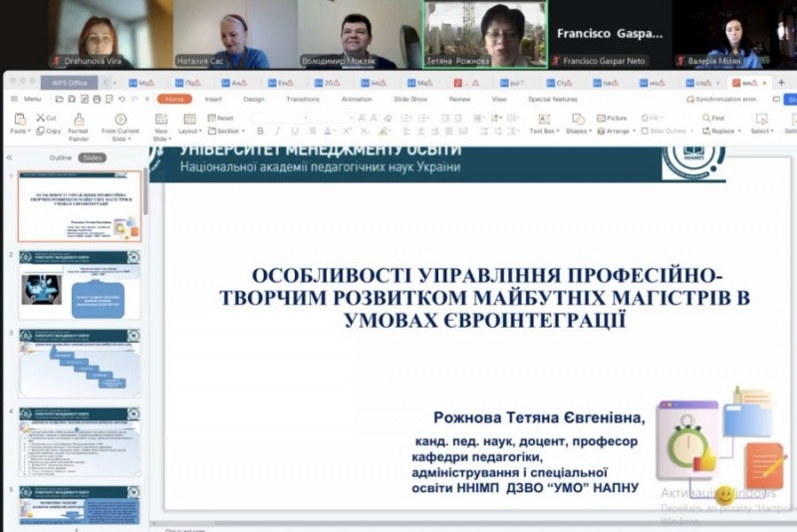Start slideshow From Current Slide
797x532 pixels.
click(x=121, y=123)
